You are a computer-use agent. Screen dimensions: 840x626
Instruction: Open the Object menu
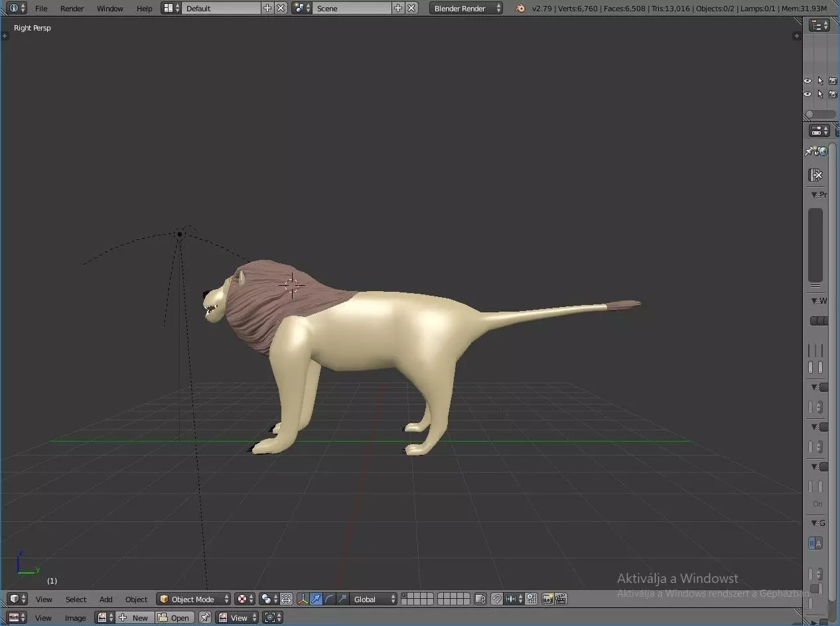click(x=137, y=599)
